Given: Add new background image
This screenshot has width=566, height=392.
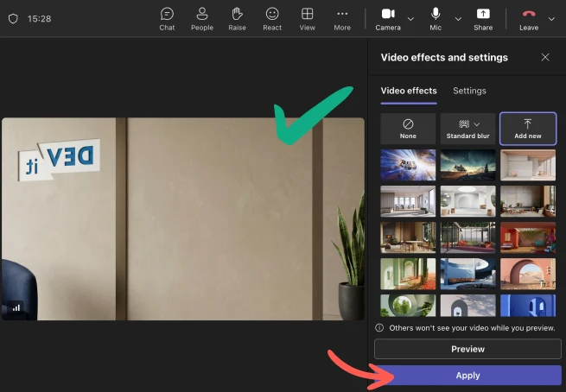Looking at the screenshot, I should click(x=528, y=129).
